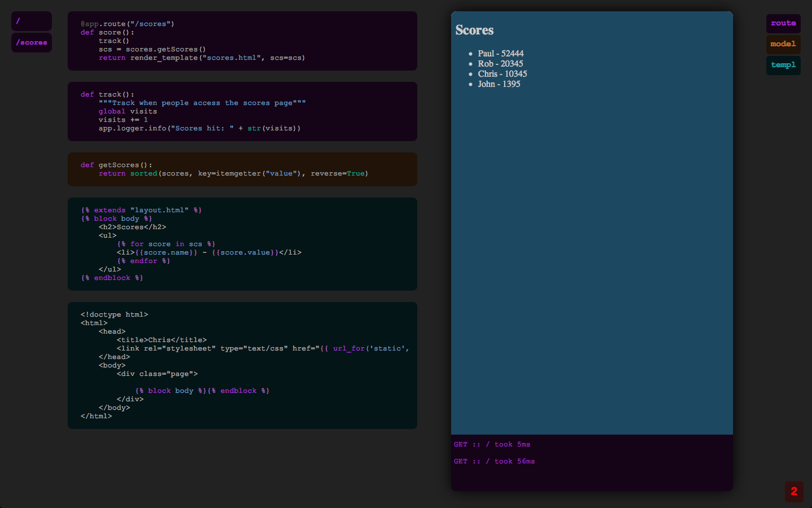Select the / route in the sidebar
The width and height of the screenshot is (812, 508).
(x=31, y=21)
